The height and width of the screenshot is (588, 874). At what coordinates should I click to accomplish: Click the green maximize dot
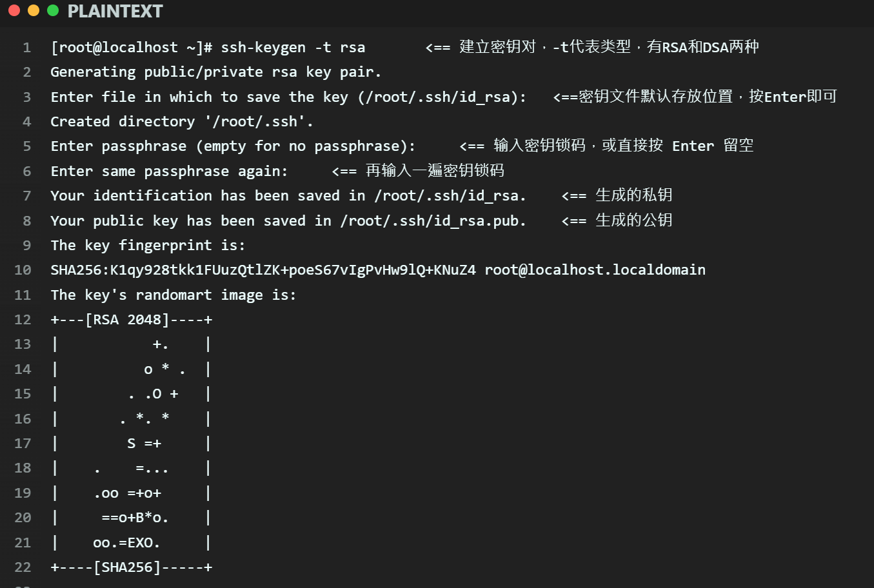[53, 10]
